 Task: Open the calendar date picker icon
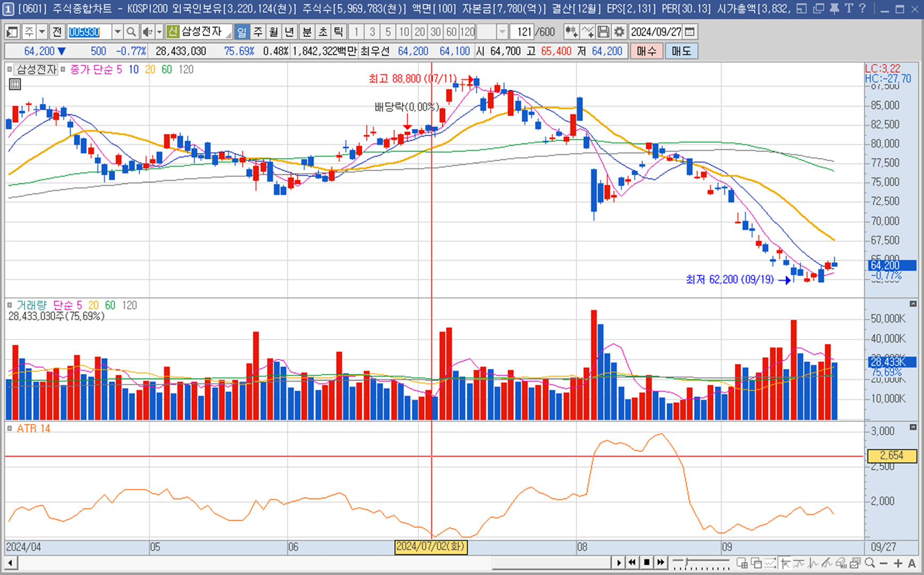(690, 32)
